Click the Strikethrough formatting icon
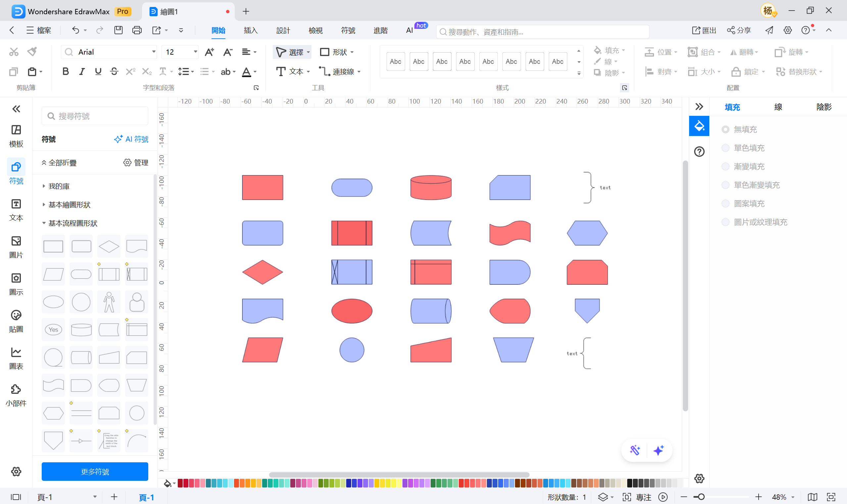Image resolution: width=847 pixels, height=504 pixels. (x=114, y=72)
